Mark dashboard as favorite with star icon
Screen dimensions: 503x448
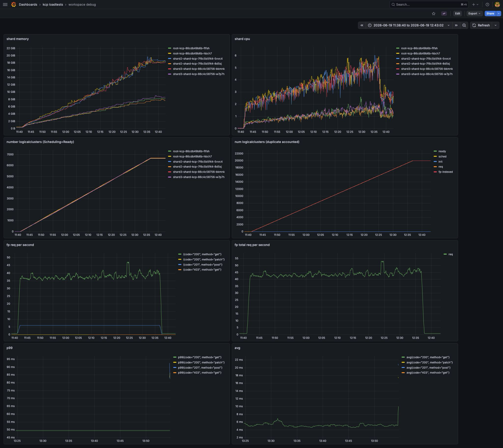point(433,14)
